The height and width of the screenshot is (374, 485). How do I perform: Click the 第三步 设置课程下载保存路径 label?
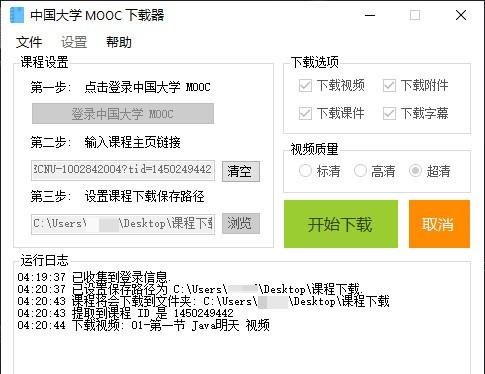click(117, 196)
